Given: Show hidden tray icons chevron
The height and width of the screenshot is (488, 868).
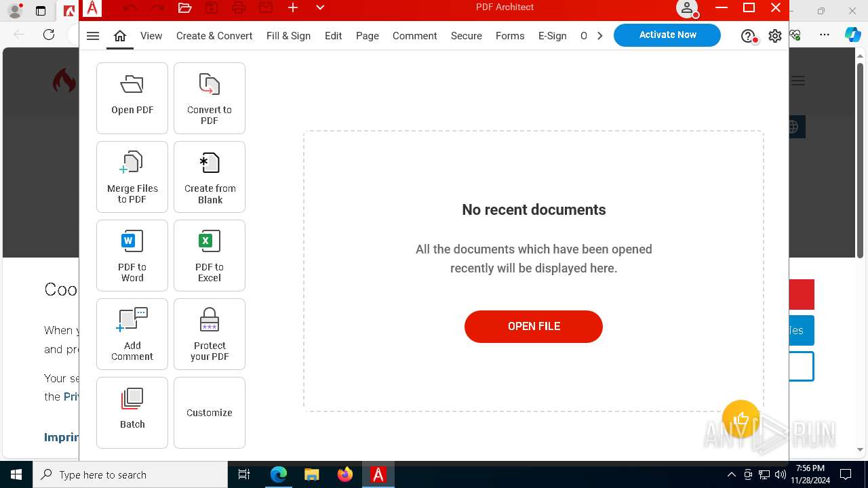Looking at the screenshot, I should [732, 474].
